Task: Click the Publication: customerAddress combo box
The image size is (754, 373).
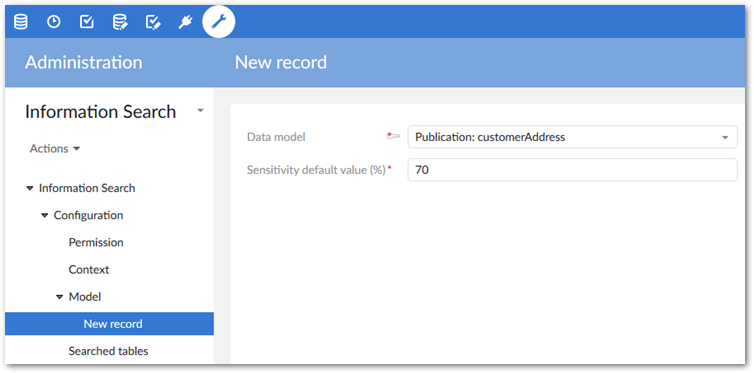Action: pos(572,137)
